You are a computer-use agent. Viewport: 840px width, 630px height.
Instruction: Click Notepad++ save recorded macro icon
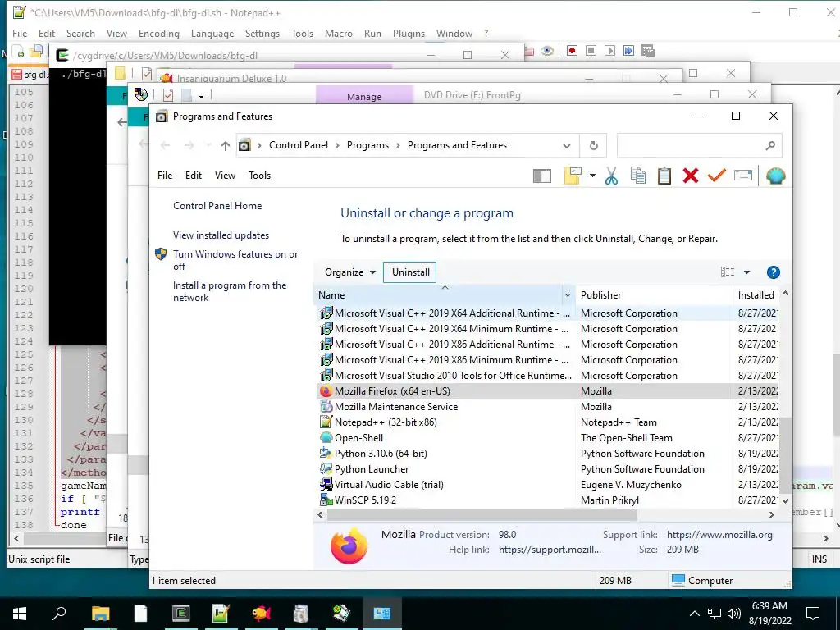(x=648, y=51)
